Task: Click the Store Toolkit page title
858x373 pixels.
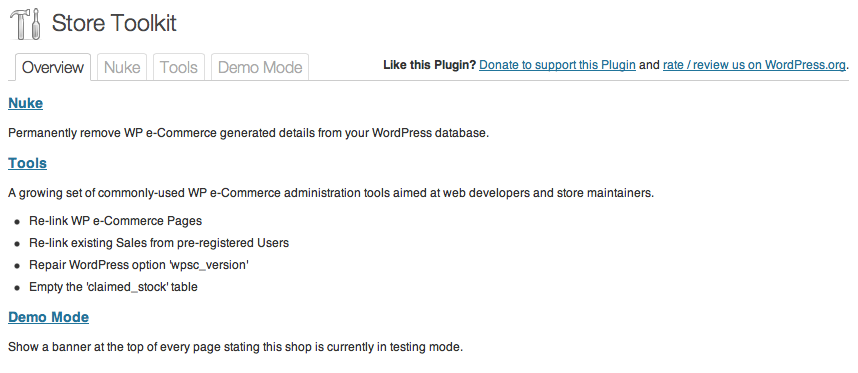Action: [x=114, y=24]
